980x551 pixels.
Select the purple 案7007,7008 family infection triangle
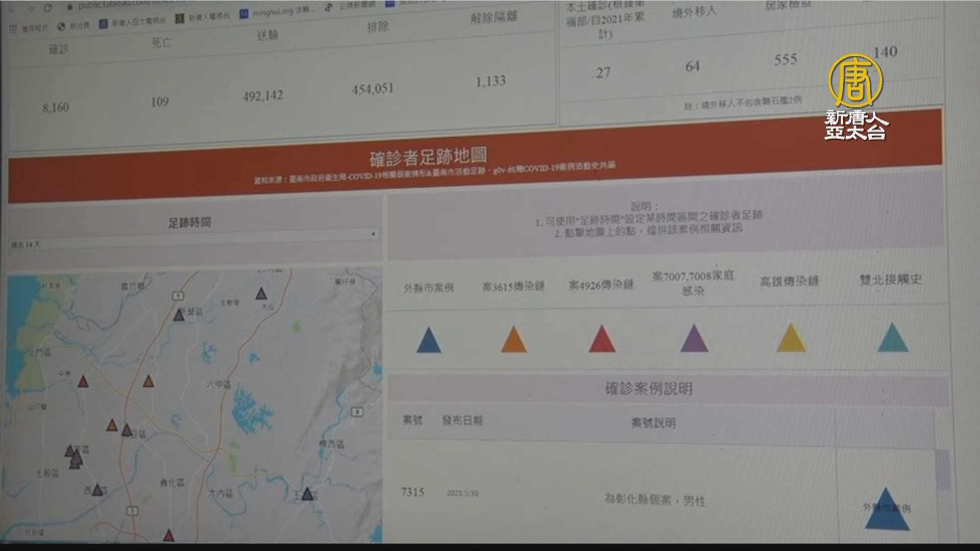(x=694, y=339)
